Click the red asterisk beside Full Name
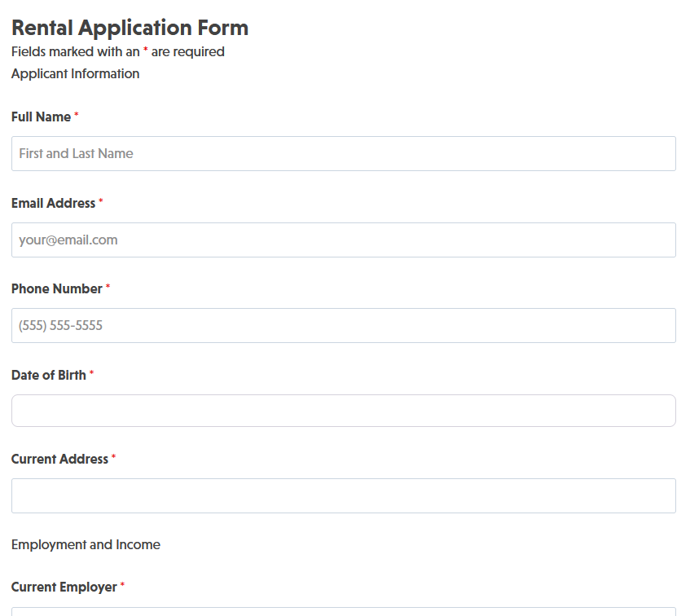690x616 pixels. pos(77,117)
